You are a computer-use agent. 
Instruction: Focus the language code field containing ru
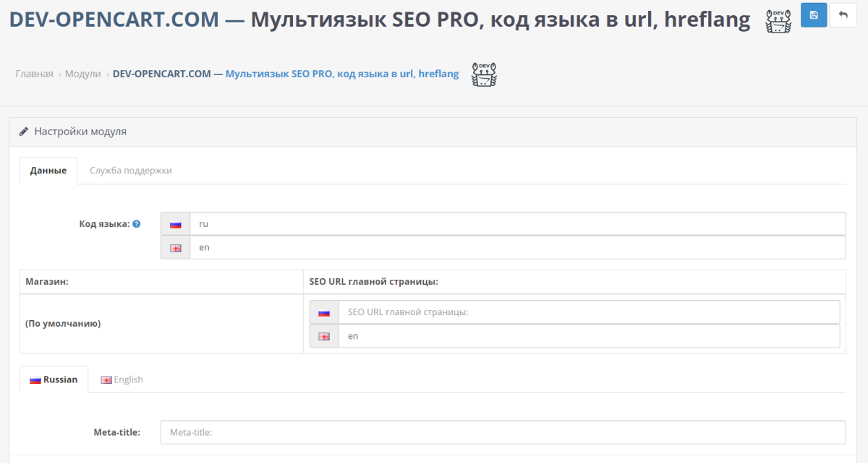tap(517, 224)
